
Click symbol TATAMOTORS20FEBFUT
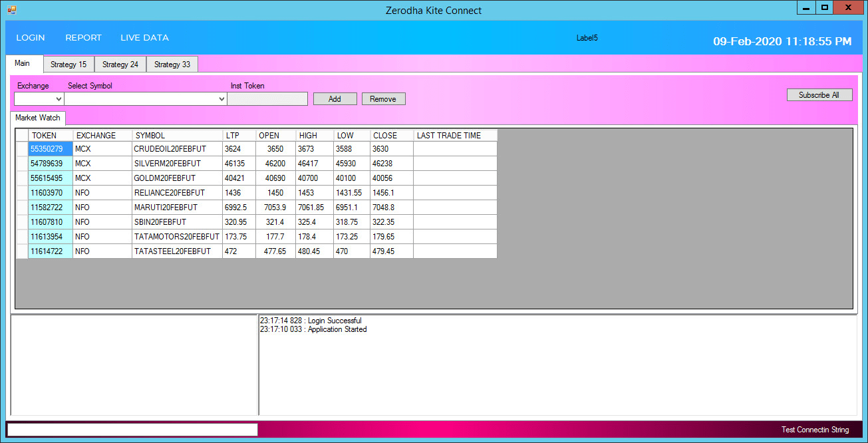coord(178,237)
